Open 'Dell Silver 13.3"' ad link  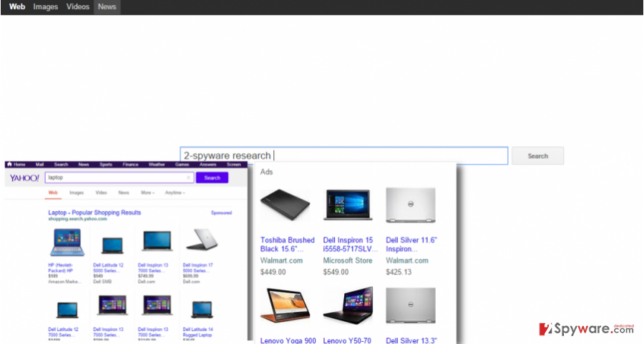point(411,340)
